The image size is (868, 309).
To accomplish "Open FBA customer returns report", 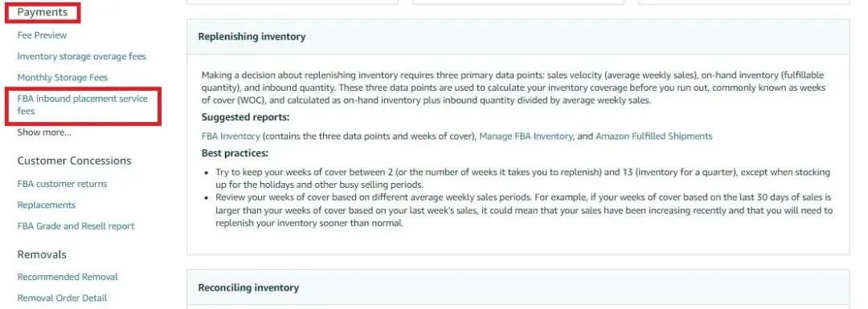I will click(x=62, y=184).
